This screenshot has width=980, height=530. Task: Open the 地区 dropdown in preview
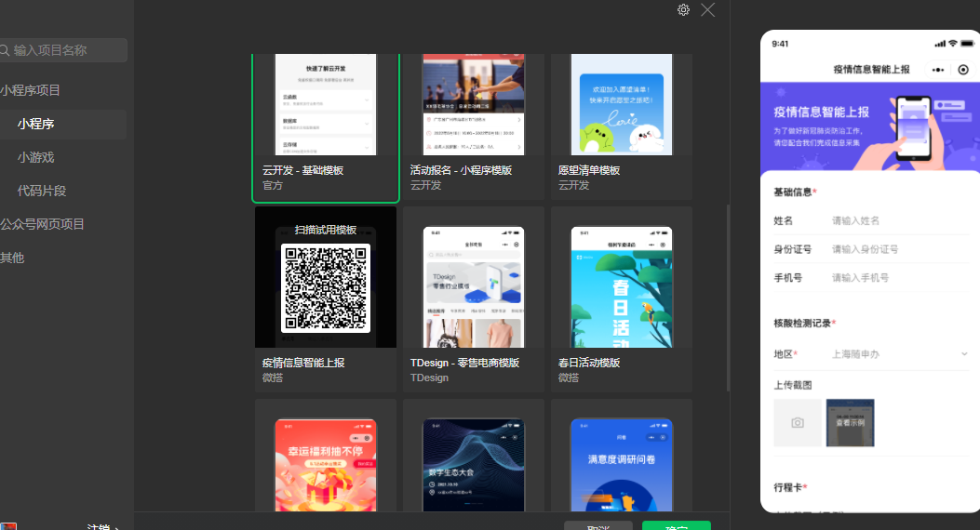(x=900, y=354)
